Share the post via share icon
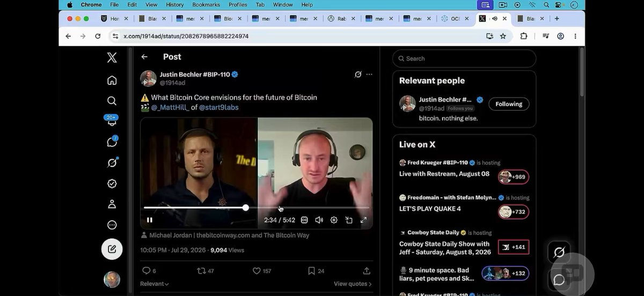Image resolution: width=644 pixels, height=296 pixels. point(367,271)
